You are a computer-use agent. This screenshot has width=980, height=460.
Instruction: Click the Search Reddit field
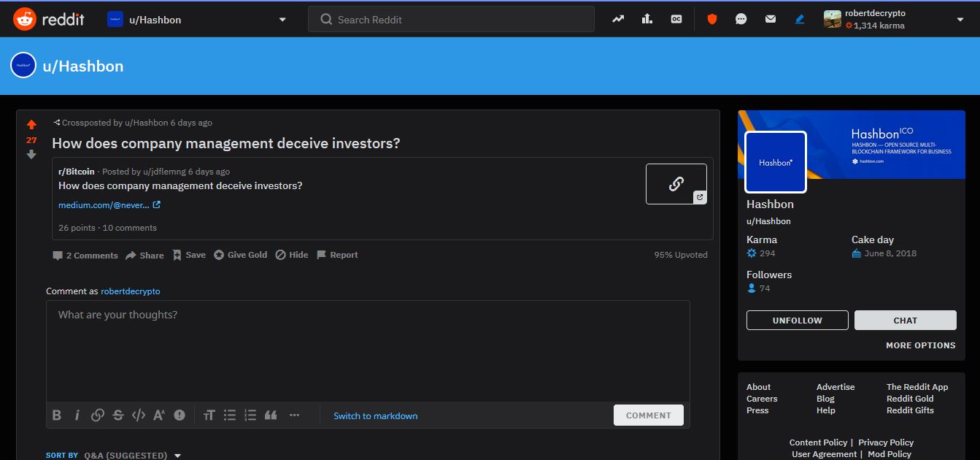[451, 20]
